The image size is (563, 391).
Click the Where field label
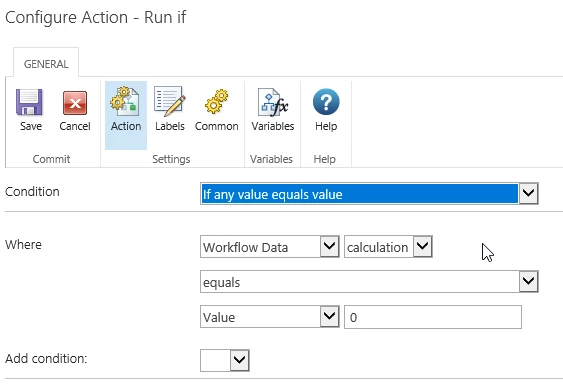(x=23, y=245)
